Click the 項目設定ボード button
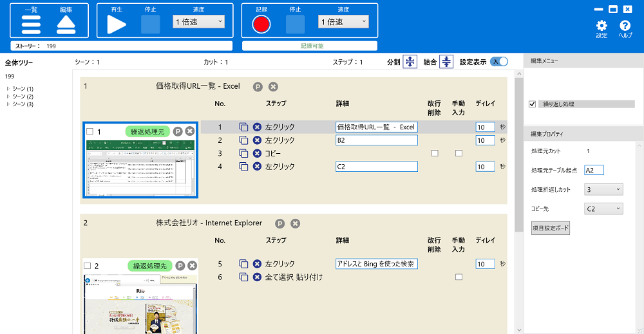This screenshot has width=644, height=334. click(x=550, y=228)
